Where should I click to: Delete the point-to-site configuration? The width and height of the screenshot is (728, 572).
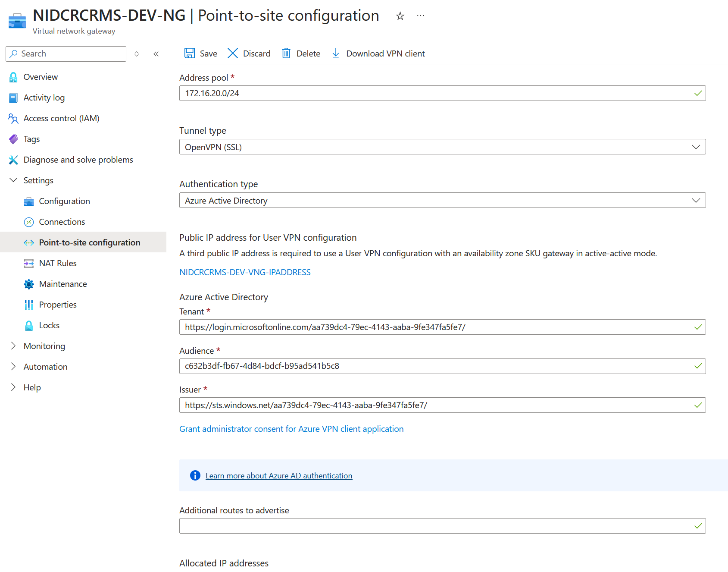coord(301,53)
